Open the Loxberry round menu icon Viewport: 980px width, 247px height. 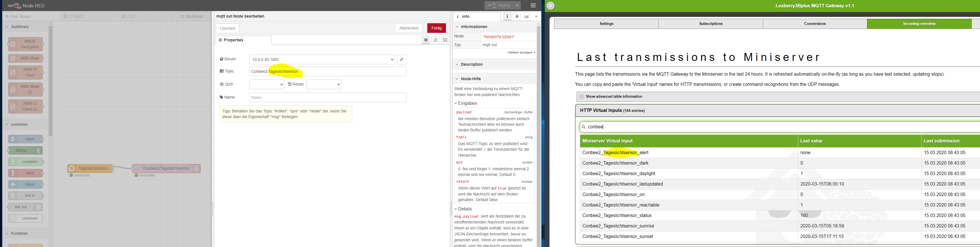[550, 6]
